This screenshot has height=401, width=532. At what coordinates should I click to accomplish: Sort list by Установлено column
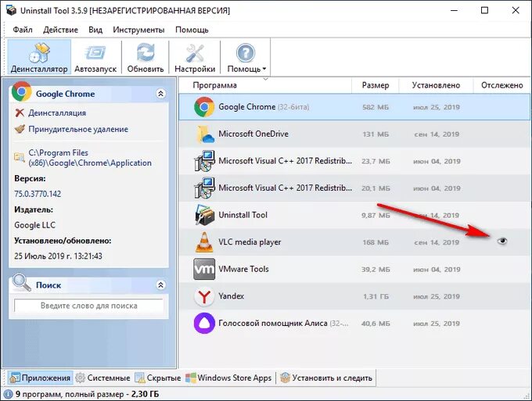pyautogui.click(x=436, y=85)
